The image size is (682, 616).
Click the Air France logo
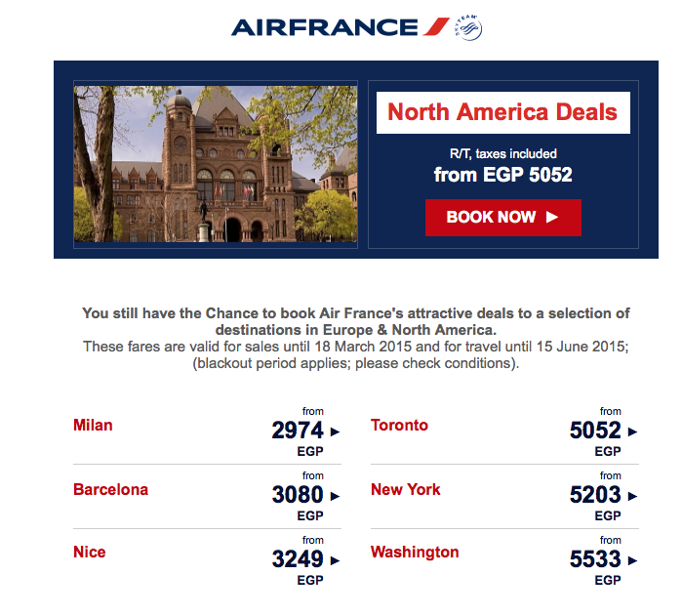tap(341, 27)
